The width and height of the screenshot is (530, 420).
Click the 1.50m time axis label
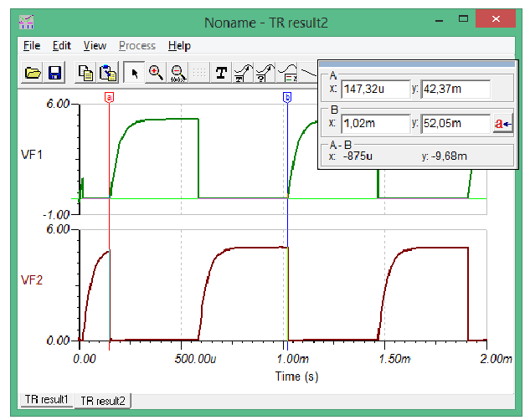click(x=394, y=359)
